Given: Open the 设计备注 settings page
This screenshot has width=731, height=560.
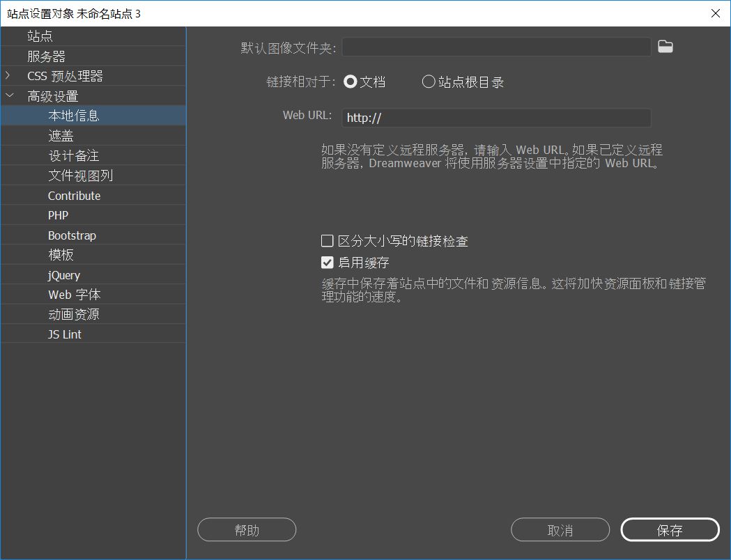Looking at the screenshot, I should (93, 155).
